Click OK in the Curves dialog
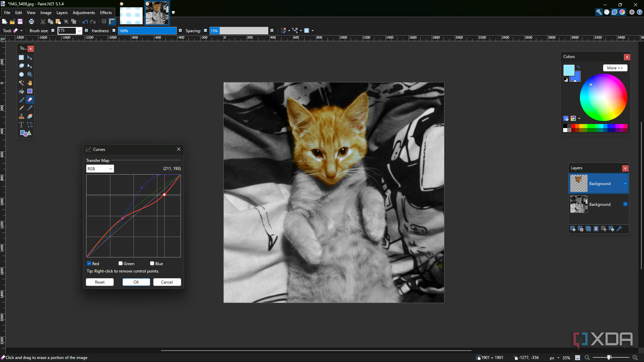This screenshot has width=644, height=362. pos(136,282)
